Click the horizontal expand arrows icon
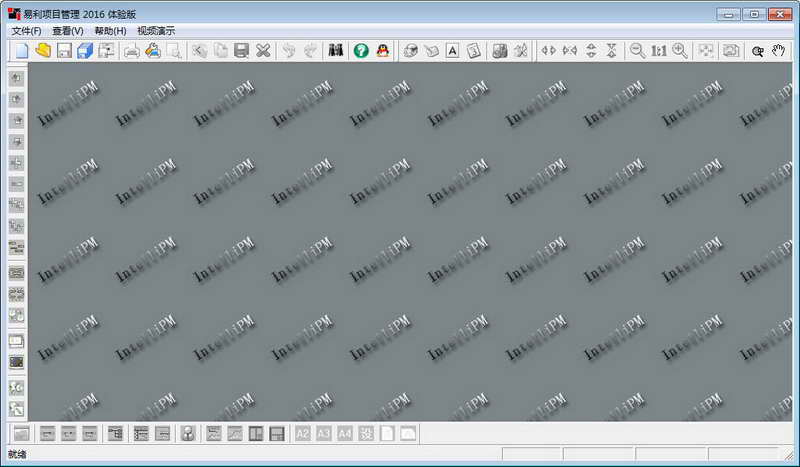Image resolution: width=800 pixels, height=467 pixels. click(x=548, y=51)
